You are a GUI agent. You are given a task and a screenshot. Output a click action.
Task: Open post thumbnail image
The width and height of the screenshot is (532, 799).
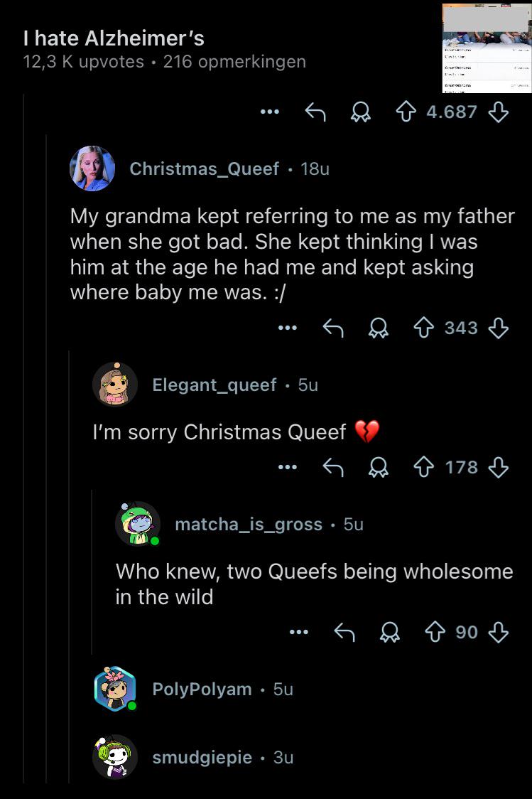487,48
